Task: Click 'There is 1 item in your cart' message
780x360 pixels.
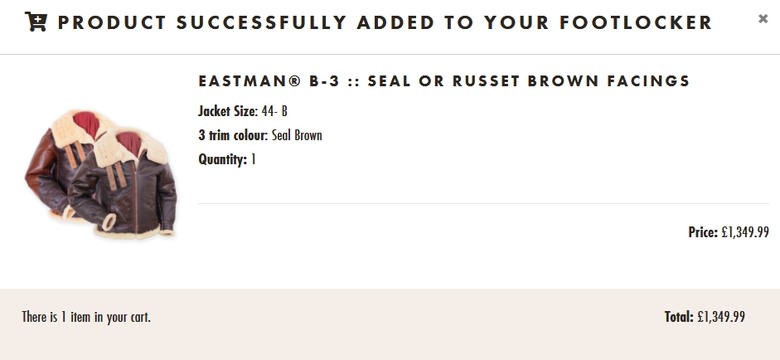Action: (x=86, y=317)
